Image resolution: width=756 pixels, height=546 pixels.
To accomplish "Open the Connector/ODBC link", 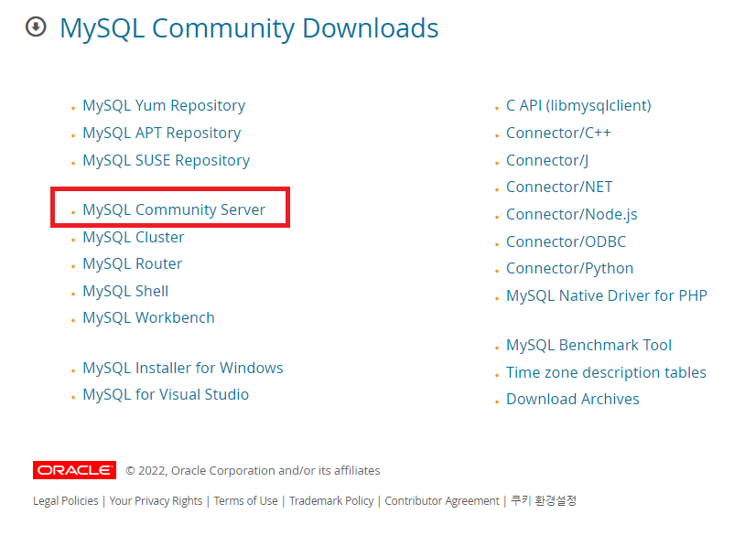I will [x=566, y=241].
